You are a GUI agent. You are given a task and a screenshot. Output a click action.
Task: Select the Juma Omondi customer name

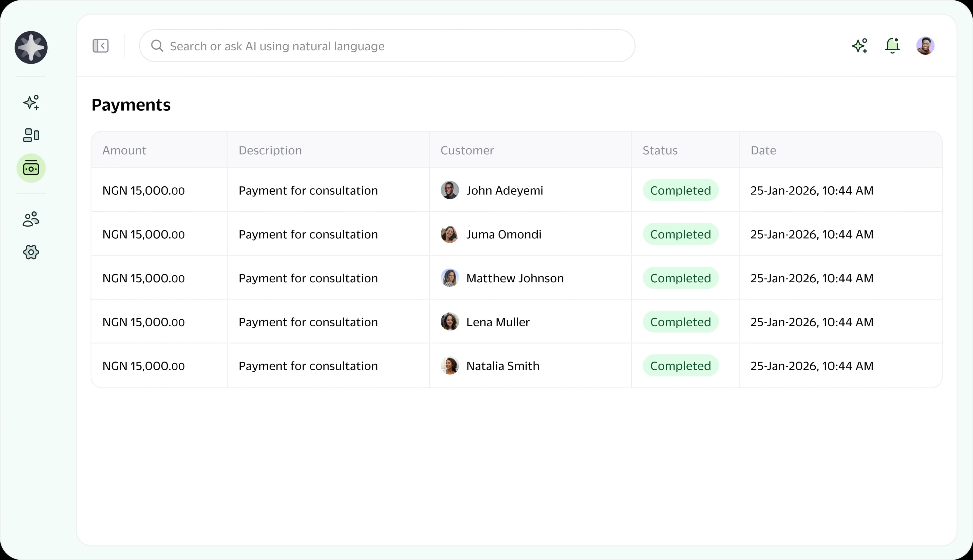click(x=504, y=234)
